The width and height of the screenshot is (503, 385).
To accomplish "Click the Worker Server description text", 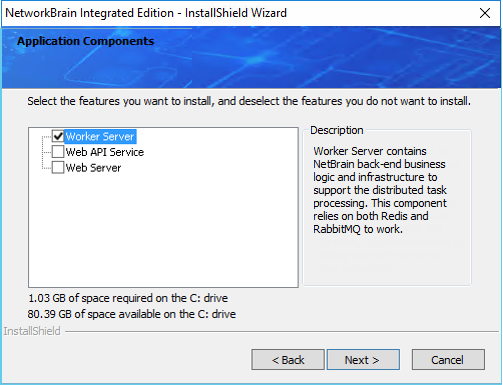I will point(380,190).
